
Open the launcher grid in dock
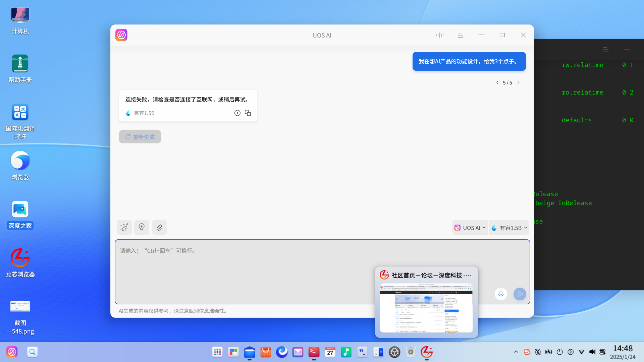pos(217,352)
